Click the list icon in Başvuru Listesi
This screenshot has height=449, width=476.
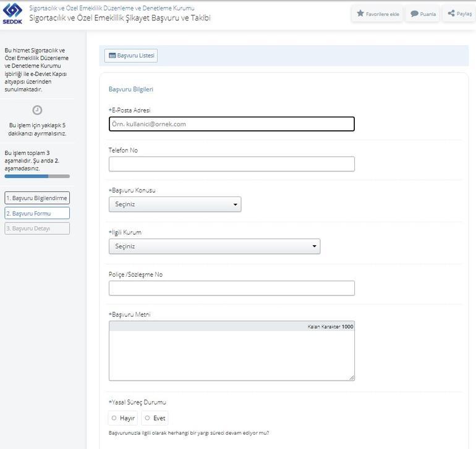(x=113, y=56)
